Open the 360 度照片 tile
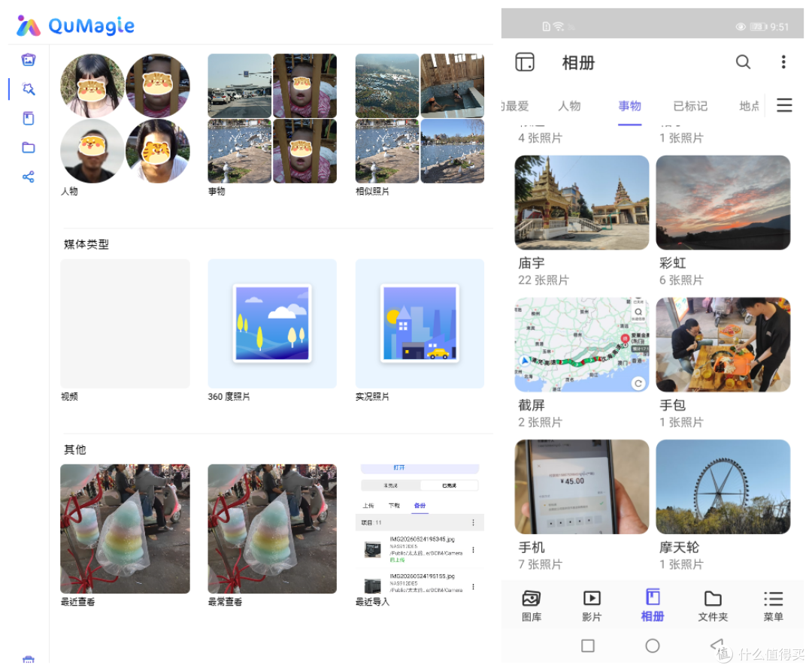812x671 pixels. tap(272, 324)
